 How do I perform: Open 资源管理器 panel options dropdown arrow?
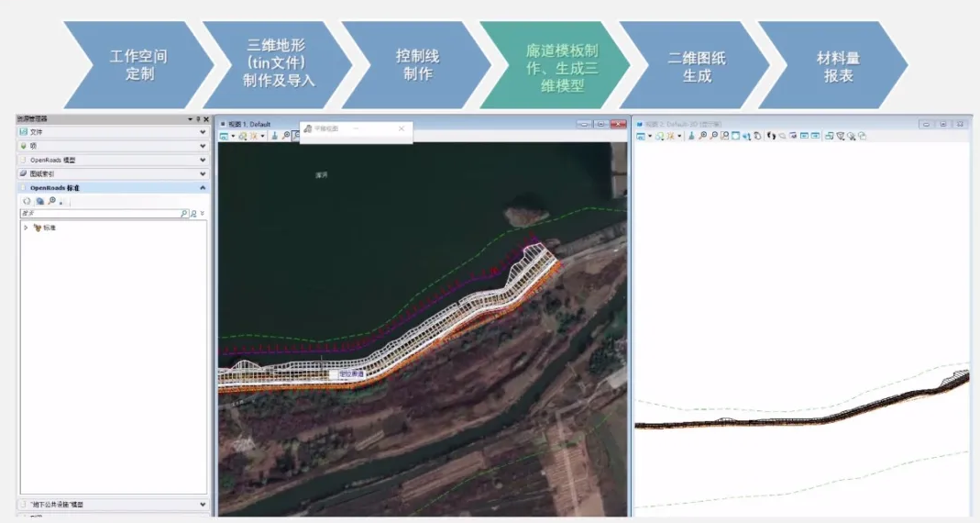[190, 119]
